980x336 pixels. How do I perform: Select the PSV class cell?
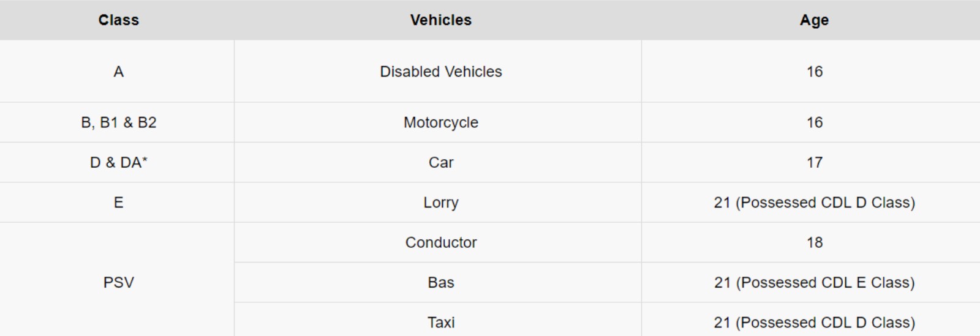[118, 282]
